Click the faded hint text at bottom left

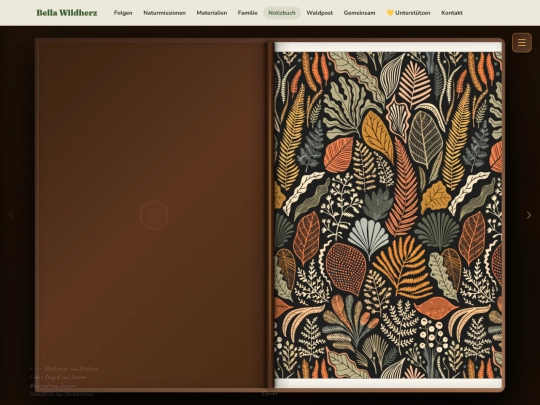tap(64, 382)
